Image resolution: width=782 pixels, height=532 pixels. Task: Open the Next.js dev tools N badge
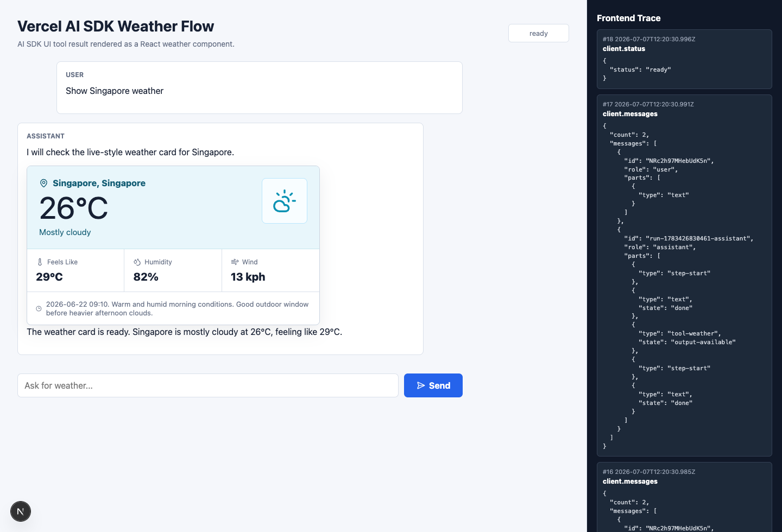(x=21, y=511)
